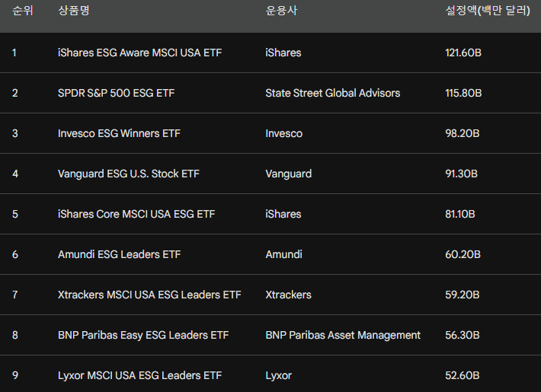
Task: Click the Amundi manager cell
Action: click(x=284, y=254)
